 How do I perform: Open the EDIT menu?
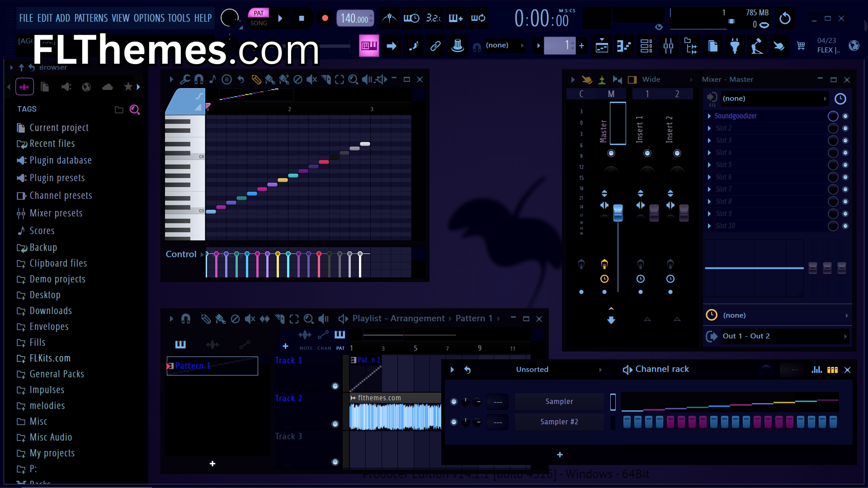click(x=45, y=18)
